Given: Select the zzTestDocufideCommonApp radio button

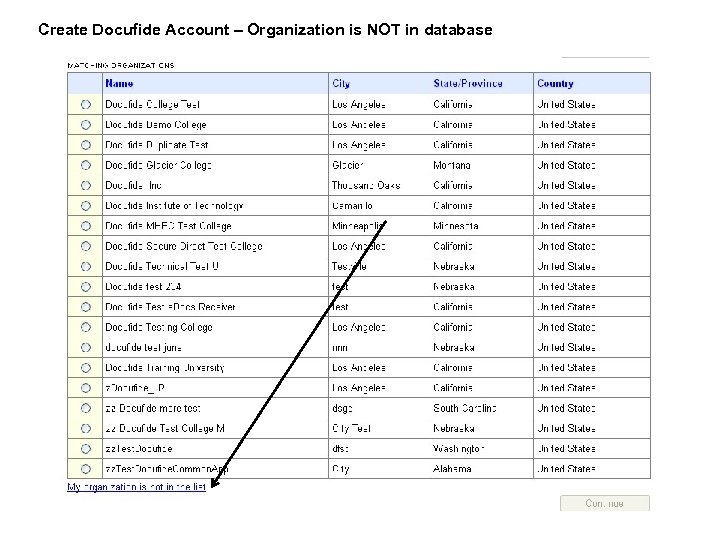Looking at the screenshot, I should pos(86,469).
